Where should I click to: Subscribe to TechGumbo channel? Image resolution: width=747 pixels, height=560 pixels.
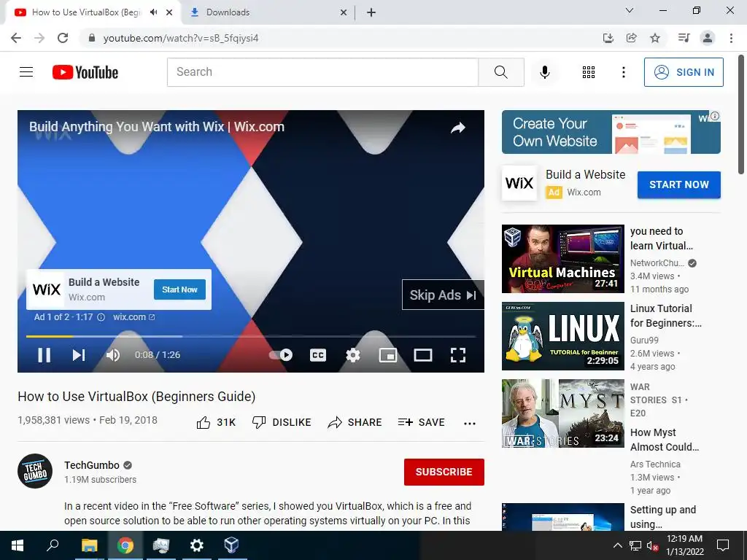tap(444, 472)
